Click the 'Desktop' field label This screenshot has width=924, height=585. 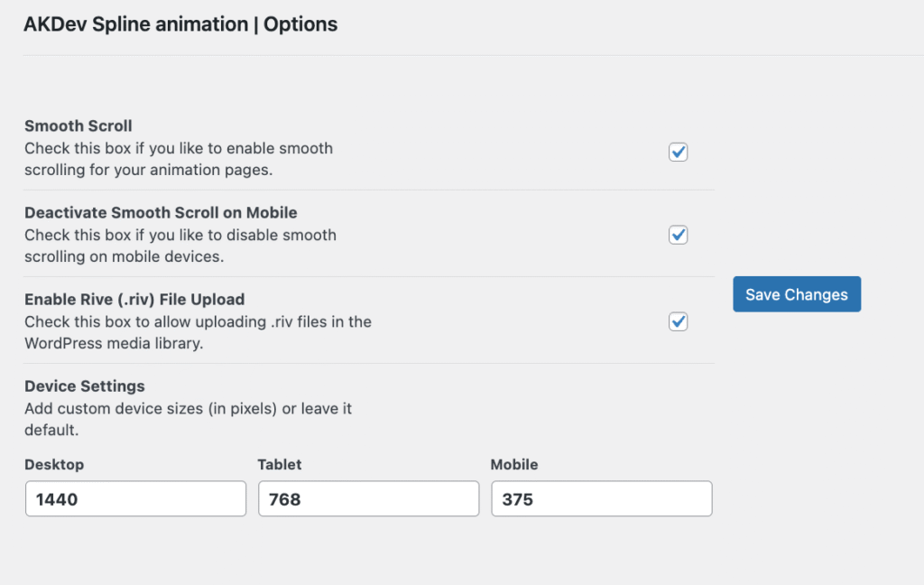[54, 464]
